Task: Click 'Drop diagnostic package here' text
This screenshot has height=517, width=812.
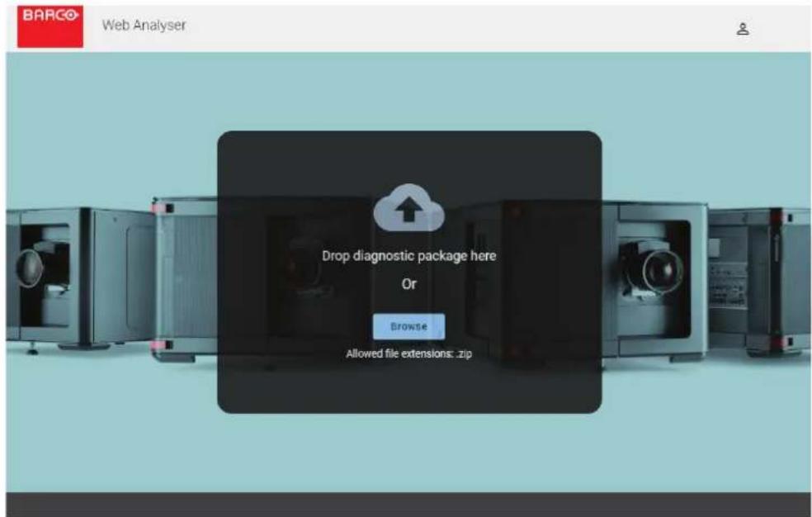Action: (409, 255)
